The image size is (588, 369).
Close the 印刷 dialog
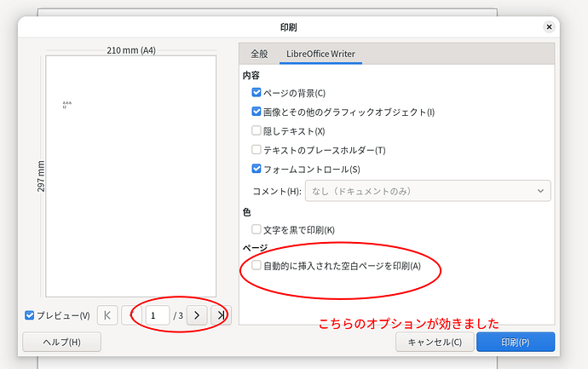coord(549,27)
